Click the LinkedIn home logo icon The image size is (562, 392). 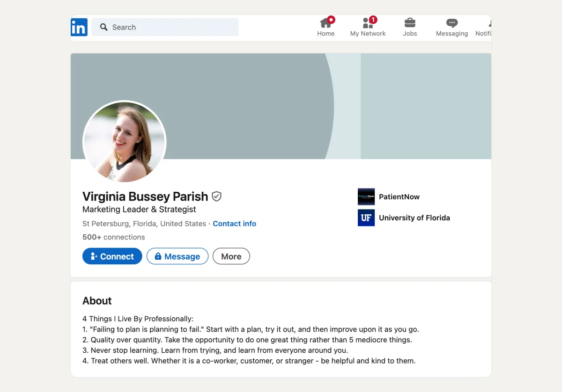point(79,27)
